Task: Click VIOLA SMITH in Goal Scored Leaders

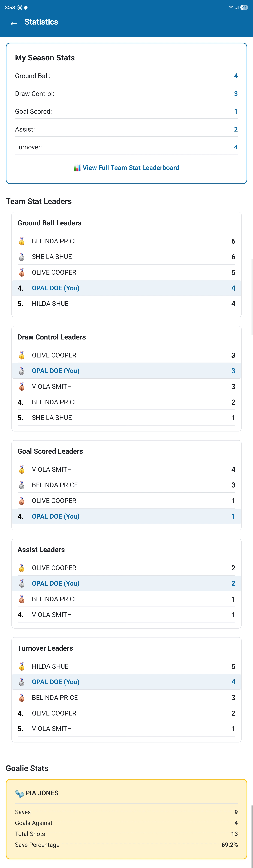Action: [52, 469]
